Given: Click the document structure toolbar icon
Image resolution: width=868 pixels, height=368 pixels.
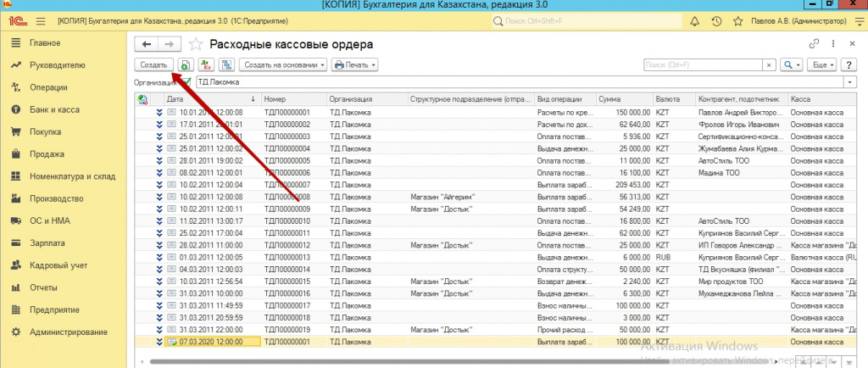Looking at the screenshot, I should (226, 64).
